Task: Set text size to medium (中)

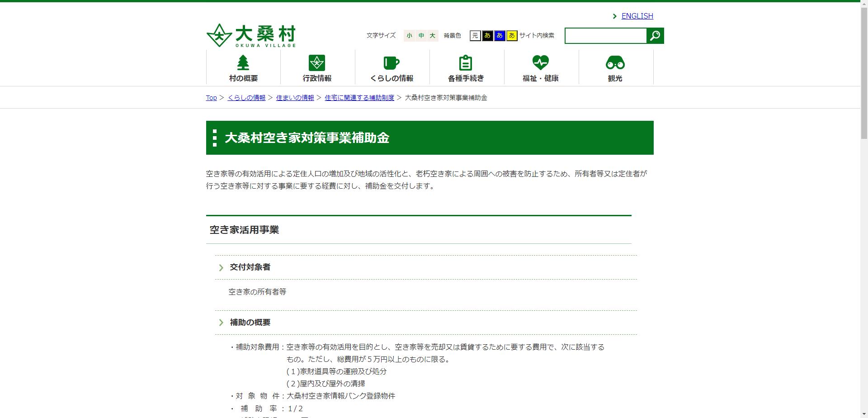Action: [x=421, y=36]
